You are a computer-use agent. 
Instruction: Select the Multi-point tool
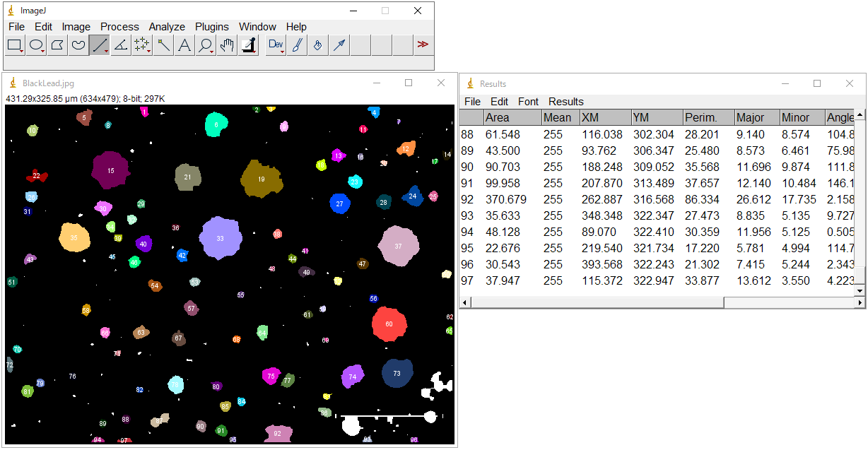tap(142, 46)
